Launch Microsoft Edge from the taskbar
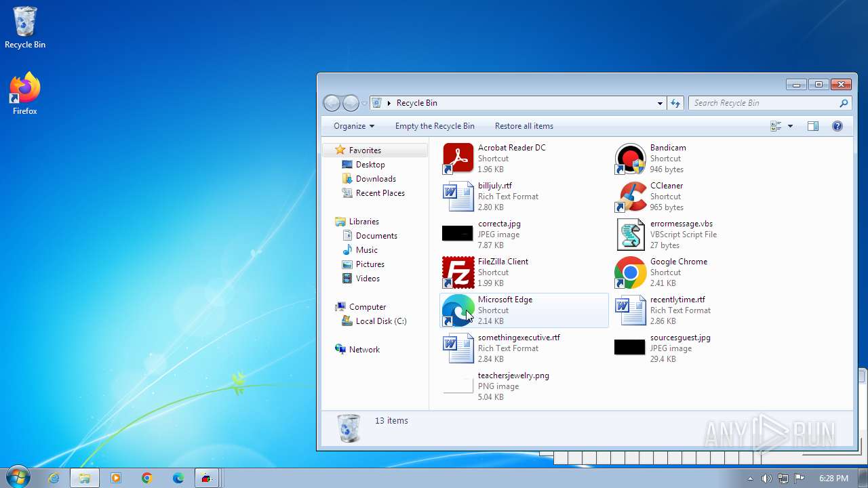This screenshot has width=868, height=488. pos(178,478)
